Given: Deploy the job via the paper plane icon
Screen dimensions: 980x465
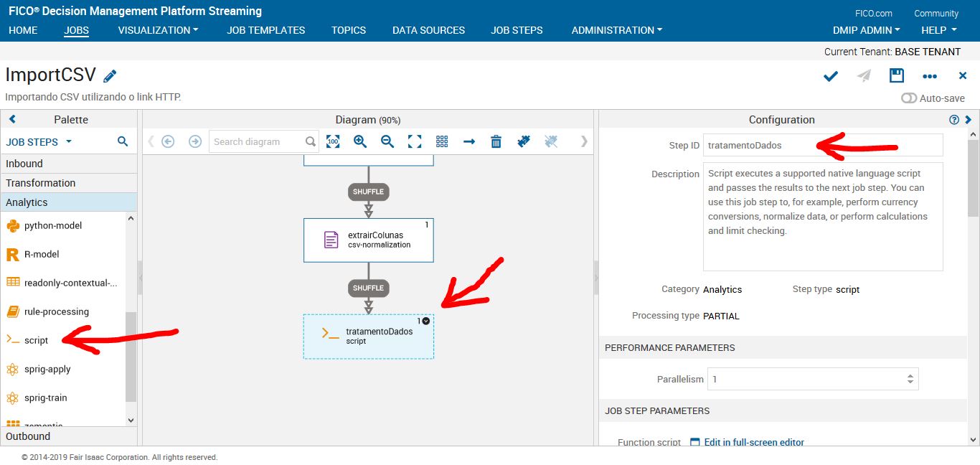Looking at the screenshot, I should pos(863,75).
